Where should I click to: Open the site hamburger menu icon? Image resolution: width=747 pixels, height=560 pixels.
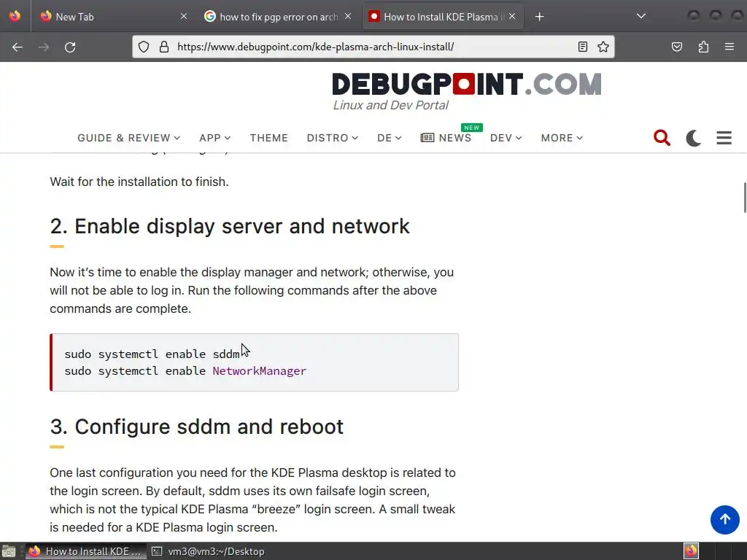(x=724, y=138)
